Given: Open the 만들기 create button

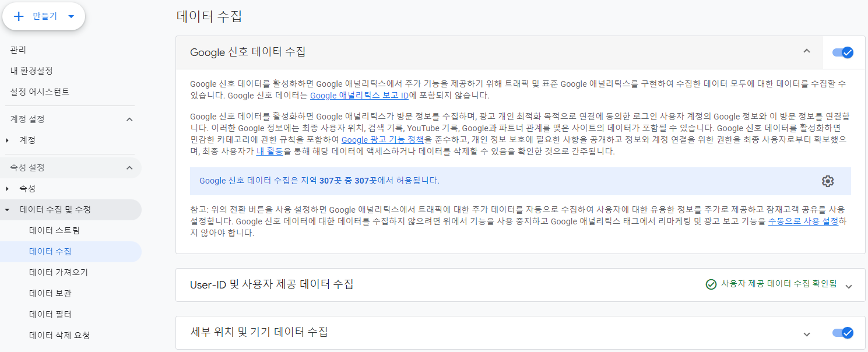Looking at the screenshot, I should (44, 16).
